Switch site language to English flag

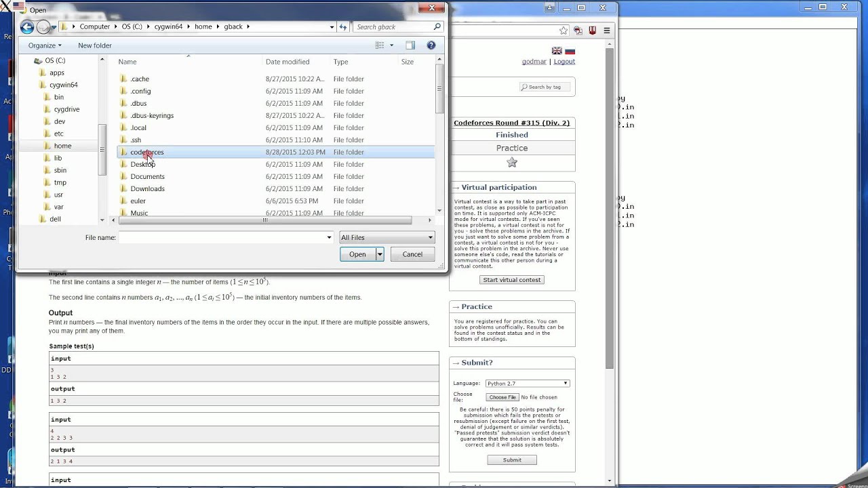(557, 51)
